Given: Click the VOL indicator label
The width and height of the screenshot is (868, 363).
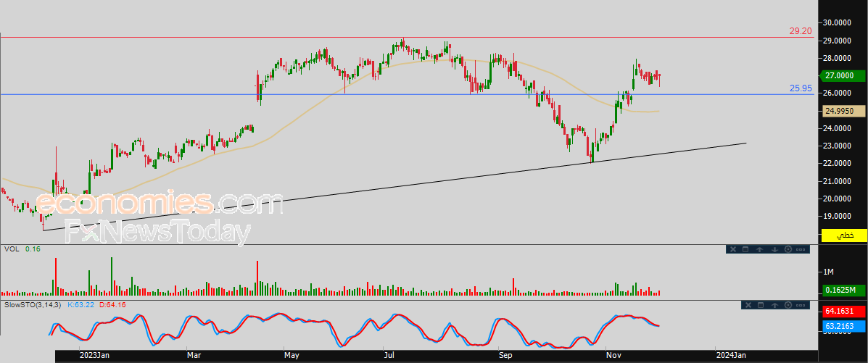Looking at the screenshot, I should (x=12, y=249).
